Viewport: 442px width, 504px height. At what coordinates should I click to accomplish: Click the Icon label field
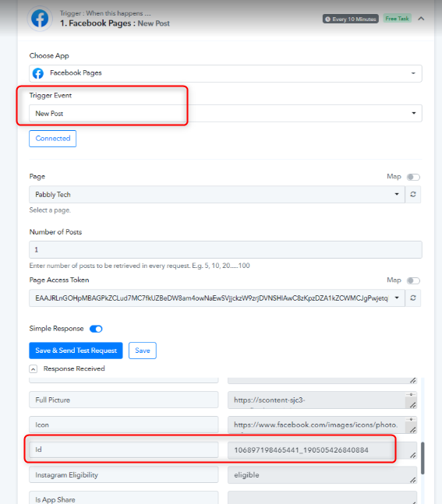(124, 425)
